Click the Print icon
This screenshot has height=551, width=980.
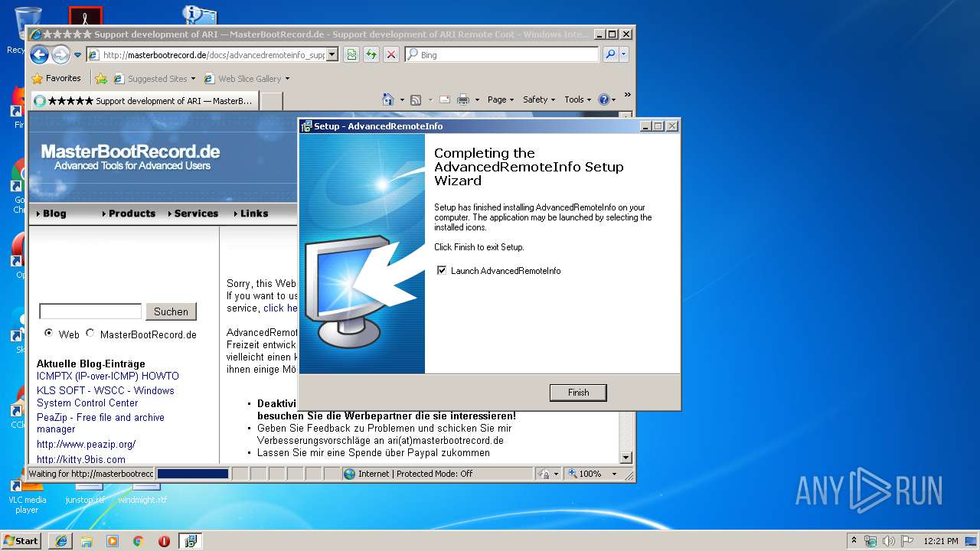coord(463,99)
